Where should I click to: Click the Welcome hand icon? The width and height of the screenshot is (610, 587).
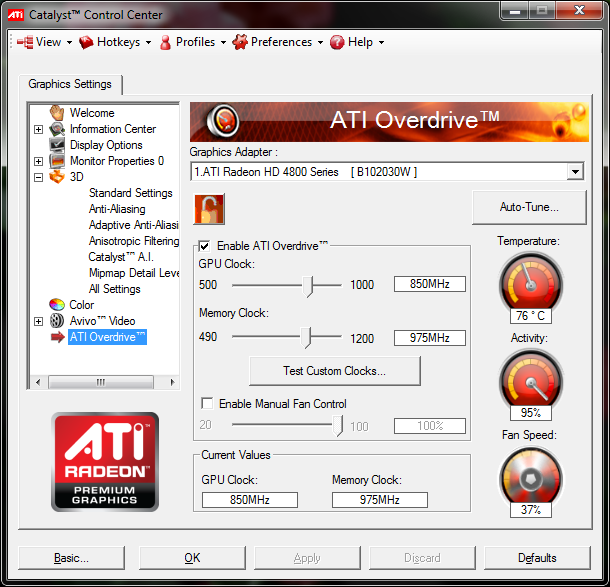pyautogui.click(x=57, y=112)
